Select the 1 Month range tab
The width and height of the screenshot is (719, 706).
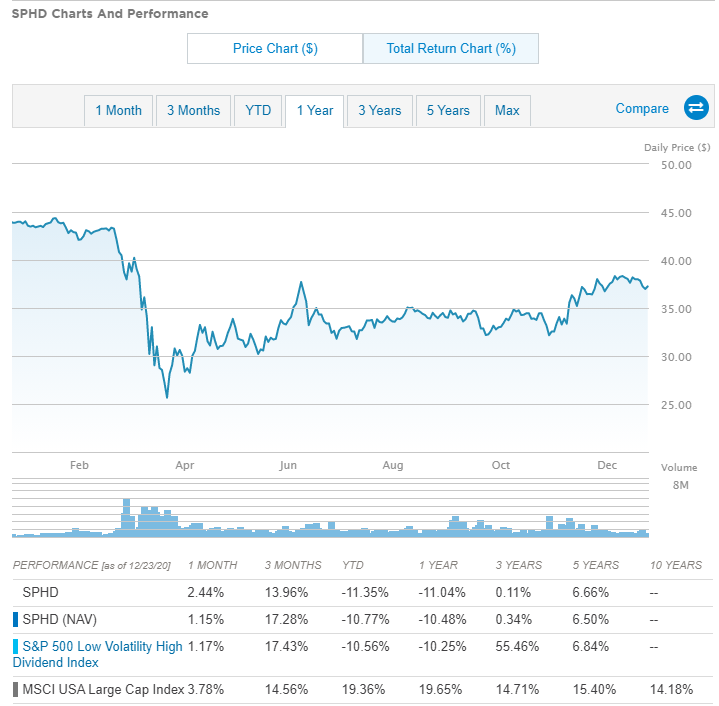[x=118, y=110]
